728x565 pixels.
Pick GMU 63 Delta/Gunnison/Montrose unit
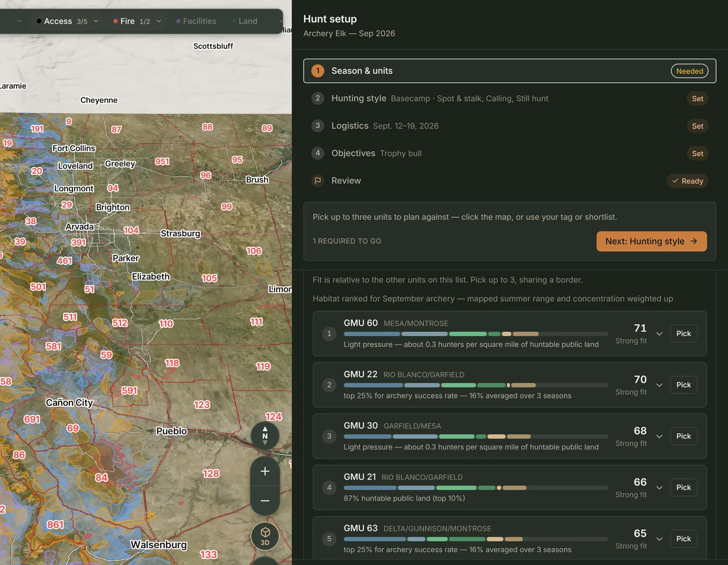click(683, 539)
